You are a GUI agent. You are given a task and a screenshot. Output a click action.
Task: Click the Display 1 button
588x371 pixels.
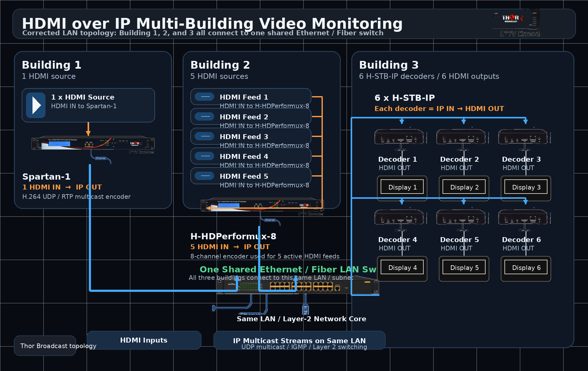pos(402,187)
